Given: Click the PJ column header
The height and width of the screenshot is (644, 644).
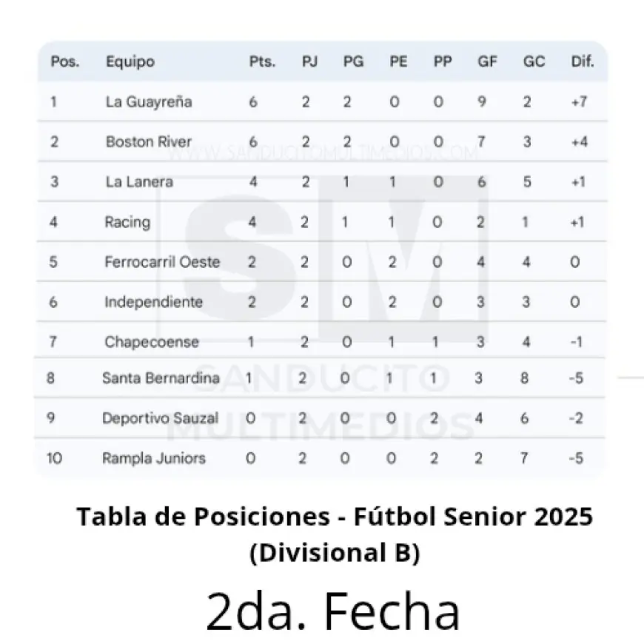Looking at the screenshot, I should (309, 61).
